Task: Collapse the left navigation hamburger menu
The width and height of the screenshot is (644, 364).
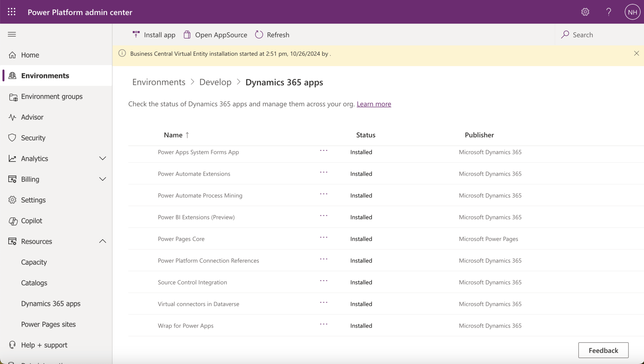Action: click(x=12, y=34)
